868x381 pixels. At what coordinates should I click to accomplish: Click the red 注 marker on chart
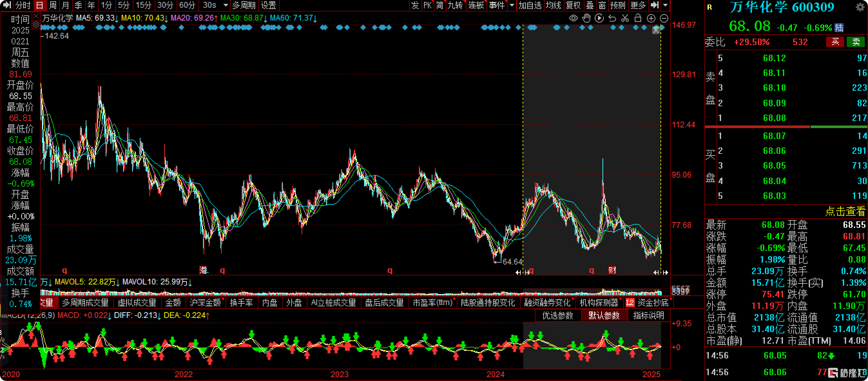203,270
